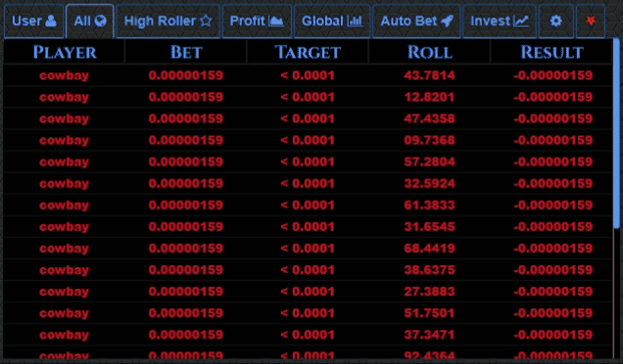The image size is (623, 364).
Task: Click player cowbay in the 32.5924 roll row
Action: pos(64,183)
